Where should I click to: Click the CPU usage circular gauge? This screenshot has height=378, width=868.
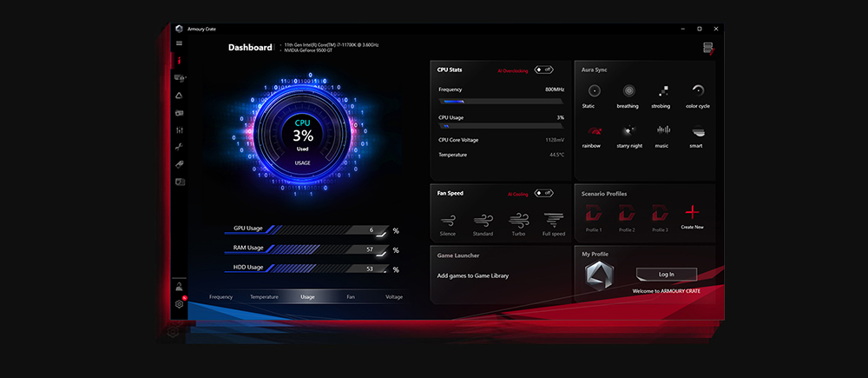pyautogui.click(x=303, y=136)
